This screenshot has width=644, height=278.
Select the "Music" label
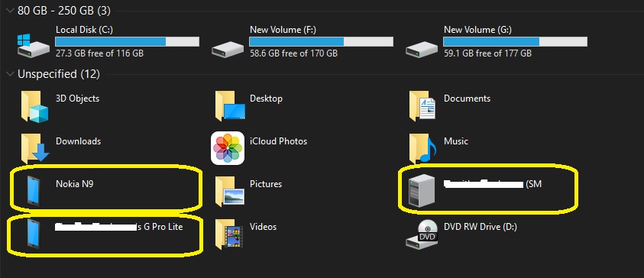456,141
